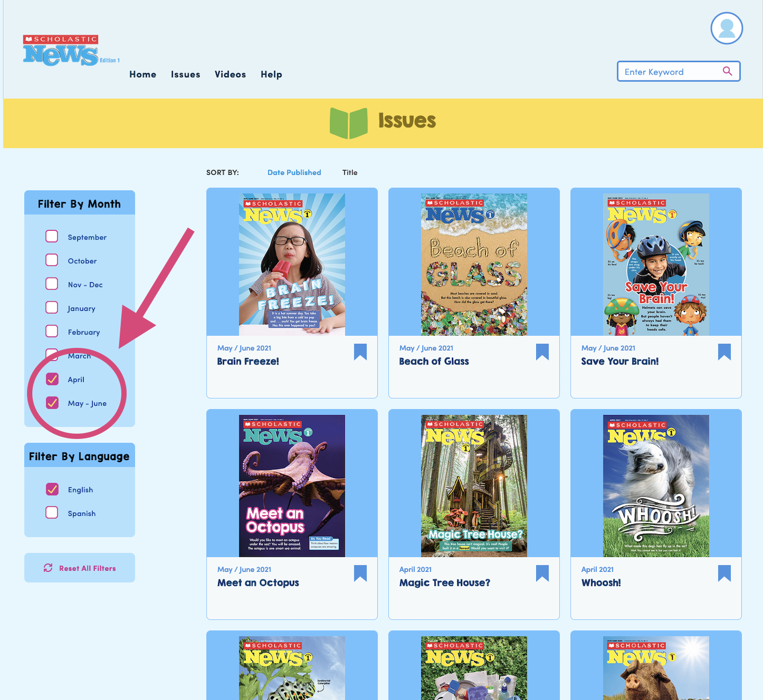Click the Filter By Month heading
This screenshot has height=700, width=763.
pos(79,204)
